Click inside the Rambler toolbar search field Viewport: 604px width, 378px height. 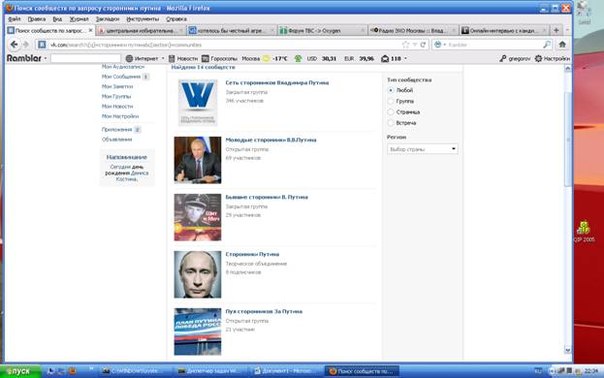pyautogui.click(x=86, y=59)
